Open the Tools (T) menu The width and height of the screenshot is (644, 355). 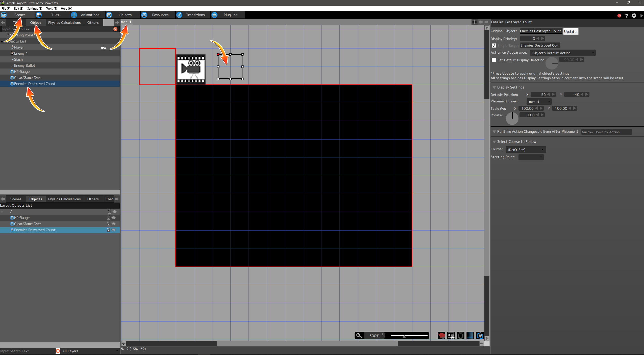coord(51,8)
